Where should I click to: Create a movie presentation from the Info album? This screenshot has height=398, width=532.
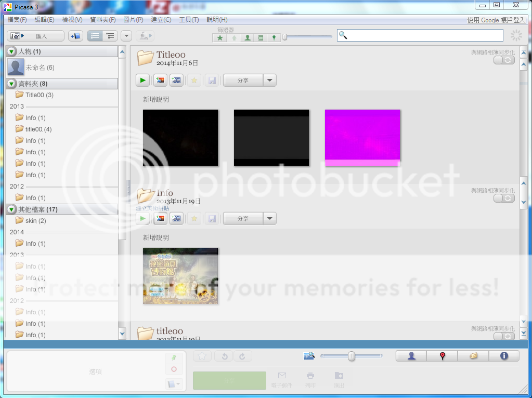[176, 218]
